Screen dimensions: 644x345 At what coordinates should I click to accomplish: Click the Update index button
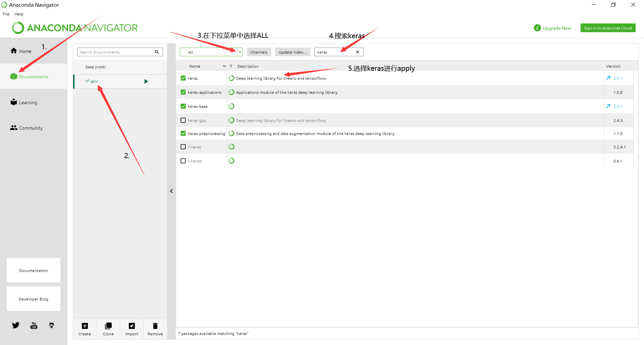pos(292,52)
